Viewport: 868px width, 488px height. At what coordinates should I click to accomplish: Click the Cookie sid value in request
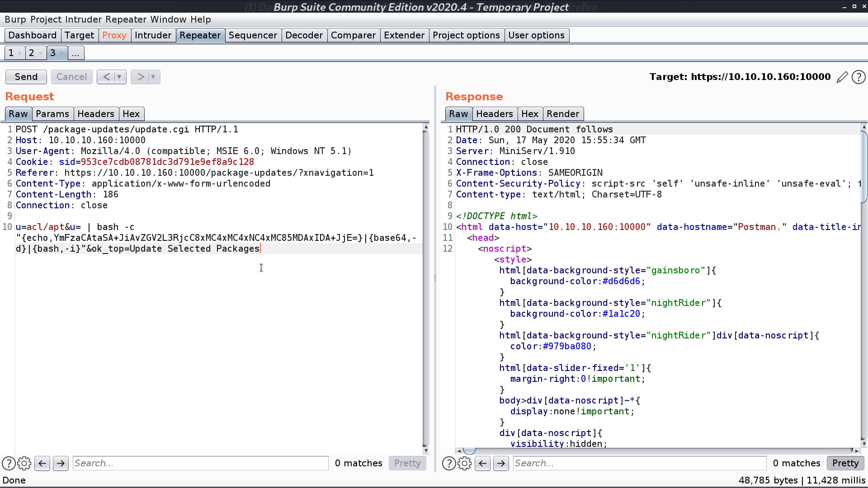tap(167, 162)
